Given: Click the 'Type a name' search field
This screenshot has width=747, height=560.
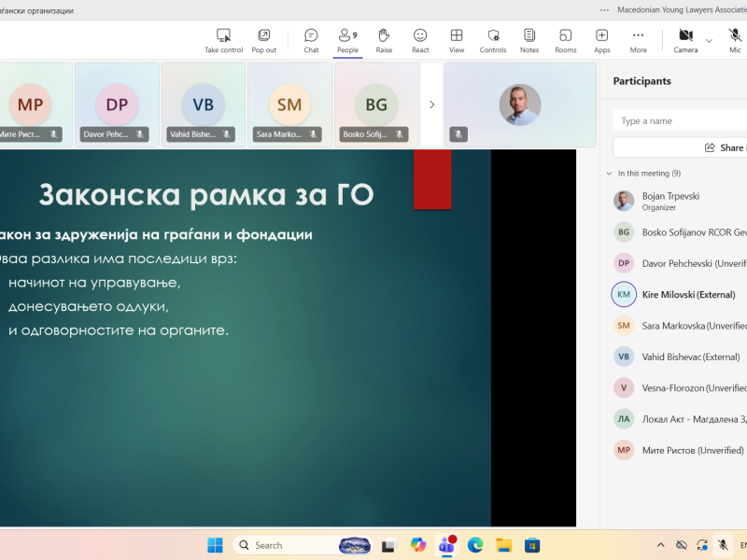Looking at the screenshot, I should (x=682, y=120).
